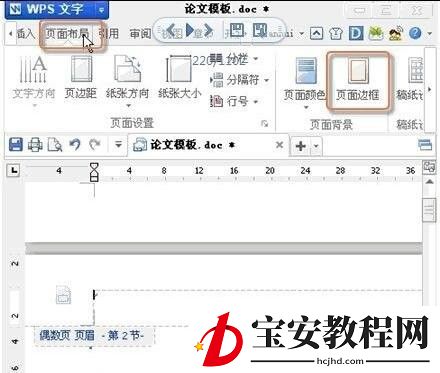Click the 稿纸 manuscript paper icon
The width and height of the screenshot is (440, 373).
[x=415, y=70]
